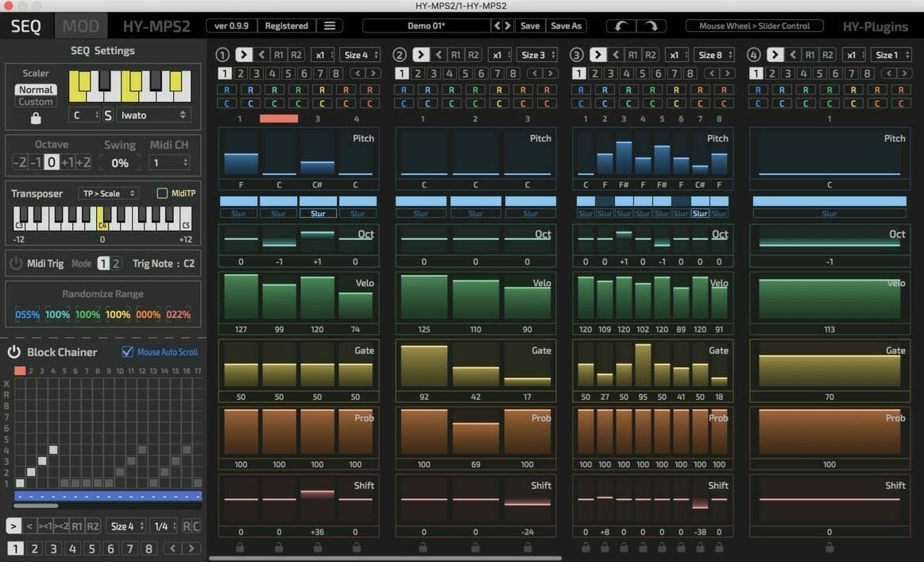Click Block Chainer page next arrow
The height and width of the screenshot is (562, 924).
pyautogui.click(x=191, y=548)
